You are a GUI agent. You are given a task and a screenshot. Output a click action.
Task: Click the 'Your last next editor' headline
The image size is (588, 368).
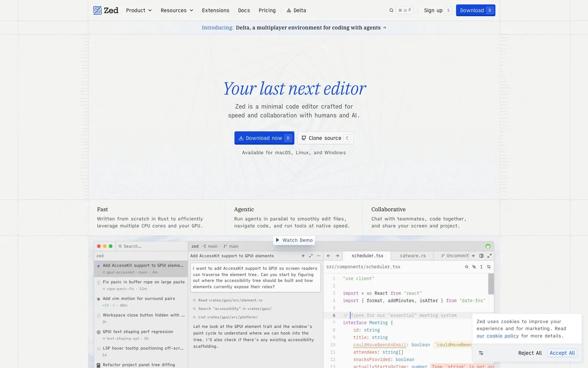[x=295, y=89]
